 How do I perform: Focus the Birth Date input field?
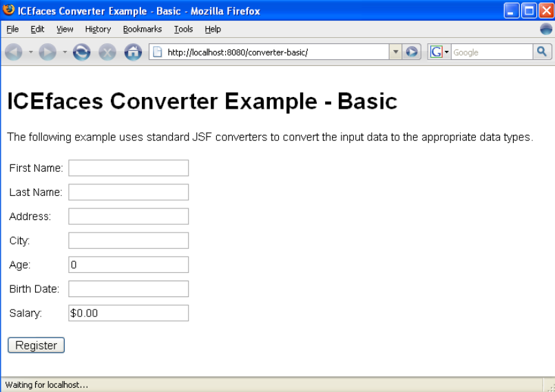[x=128, y=289]
